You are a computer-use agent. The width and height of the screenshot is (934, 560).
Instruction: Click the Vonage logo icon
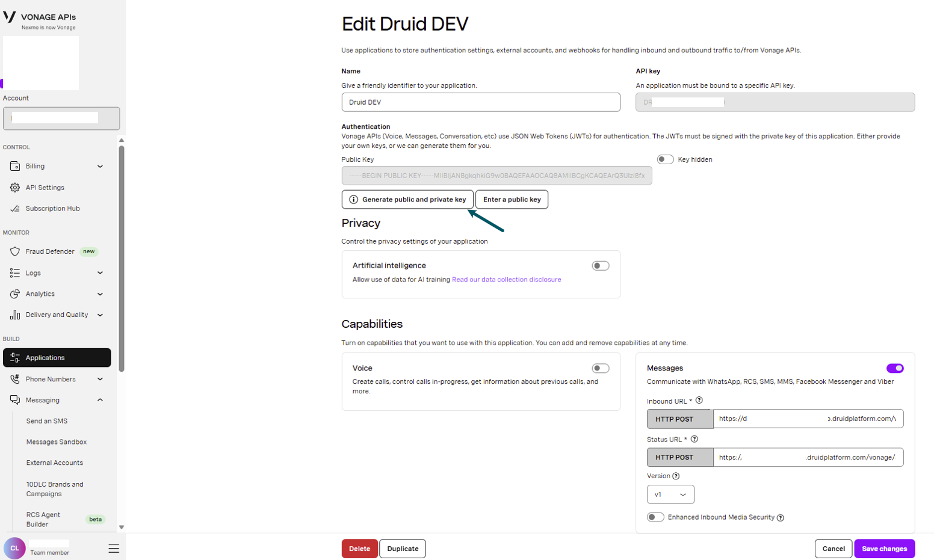[10, 17]
